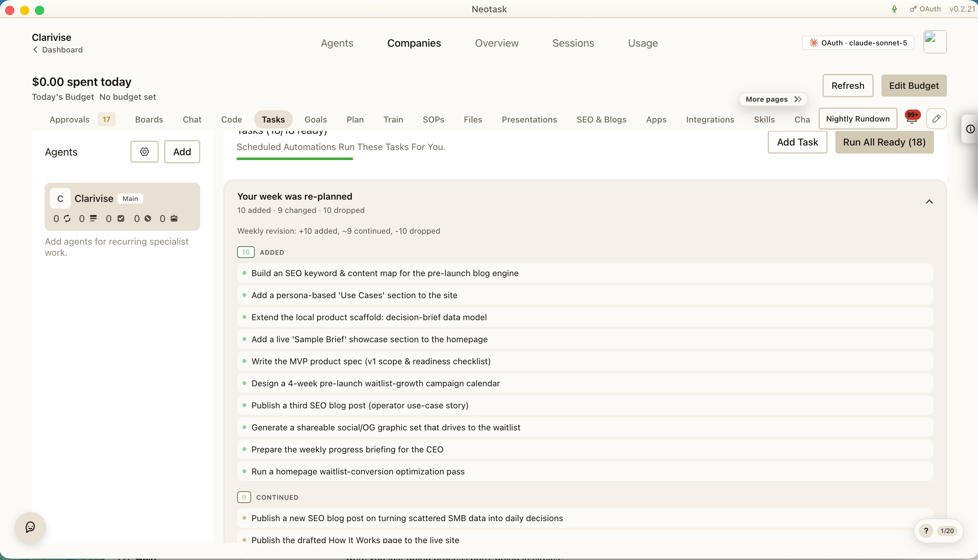Screen dimensions: 978x560
Task: Expand More pages double-chevron
Action: 798,99
